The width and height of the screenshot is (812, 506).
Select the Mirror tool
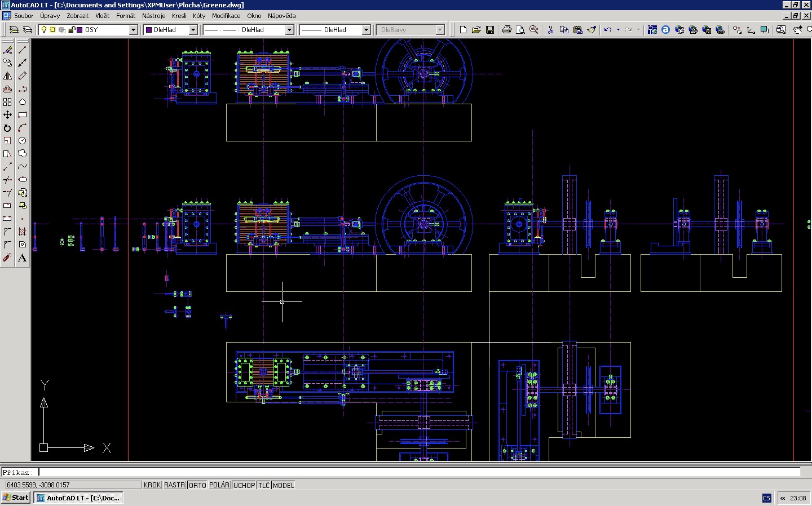coord(7,76)
